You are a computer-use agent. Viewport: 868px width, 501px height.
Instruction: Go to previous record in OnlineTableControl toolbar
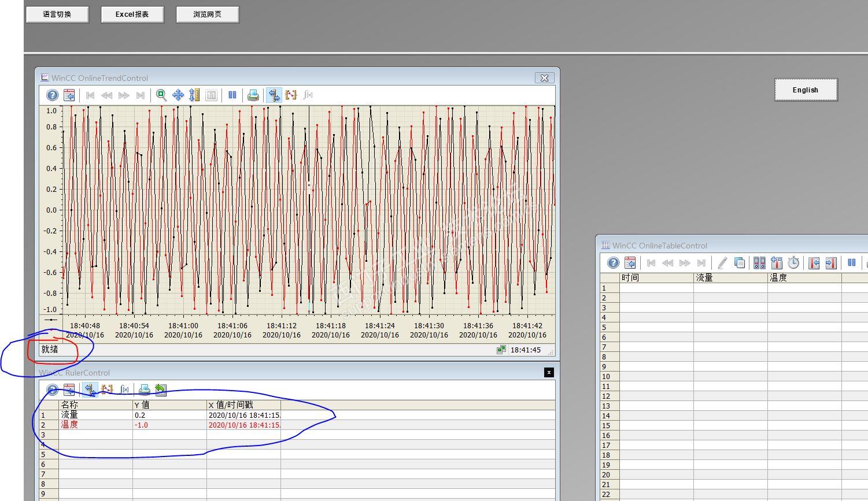click(667, 263)
